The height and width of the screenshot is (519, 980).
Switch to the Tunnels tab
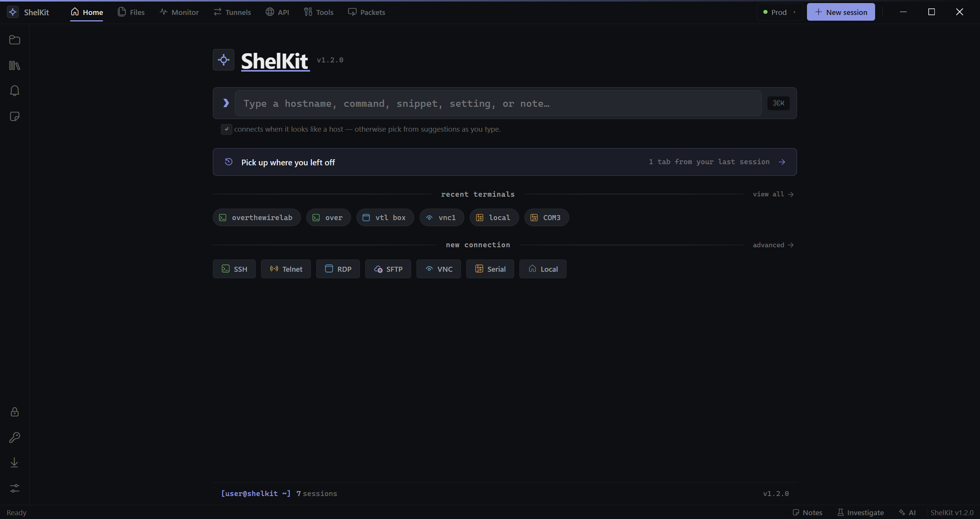pyautogui.click(x=232, y=12)
